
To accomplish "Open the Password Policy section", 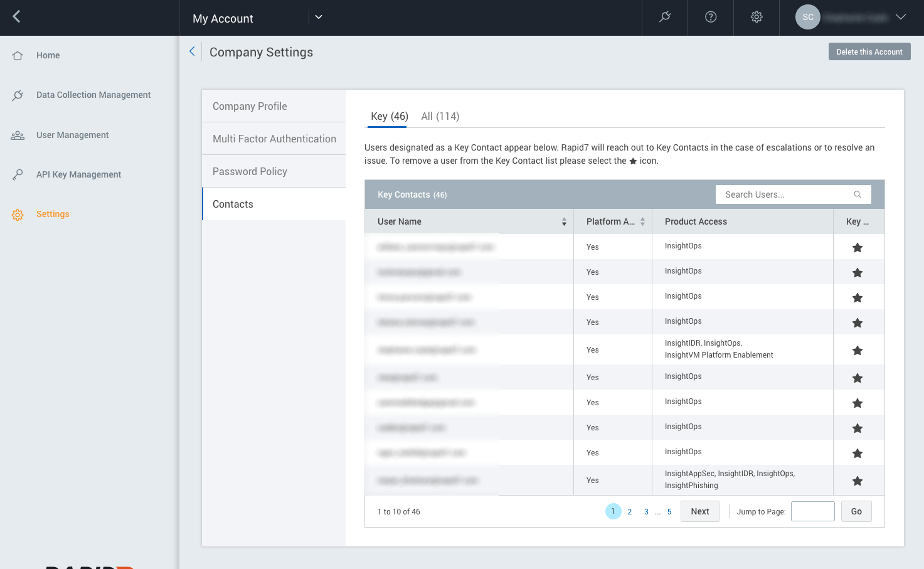I will pyautogui.click(x=273, y=171).
